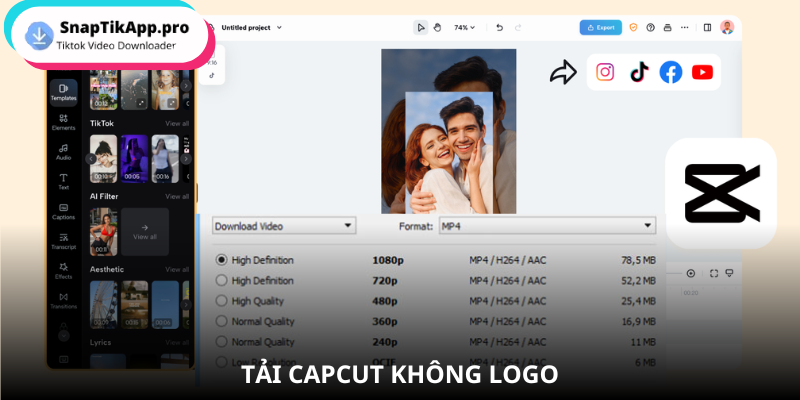Screen dimensions: 800x400
Task: Open the 00:10 TikTok template thumbnail
Action: 104,159
